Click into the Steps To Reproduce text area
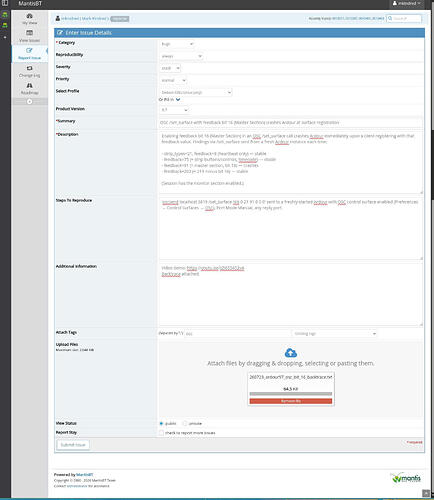 coord(291,228)
